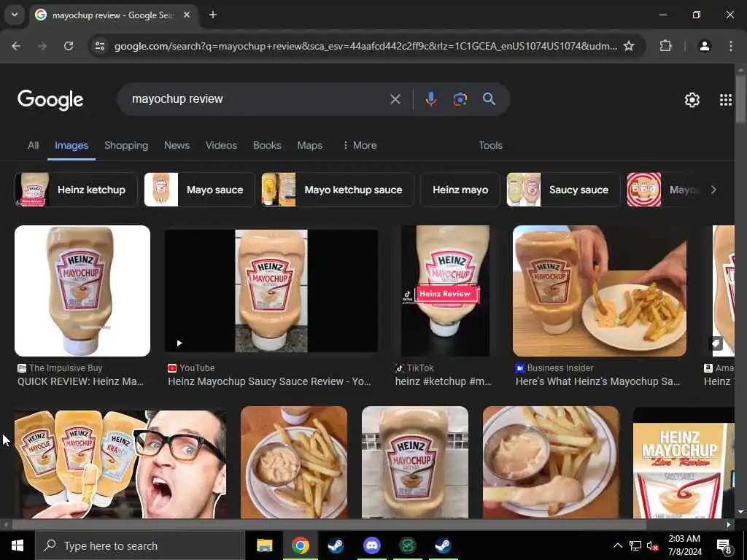Open the Google apps grid
Viewport: 747px width, 560px height.
(726, 99)
